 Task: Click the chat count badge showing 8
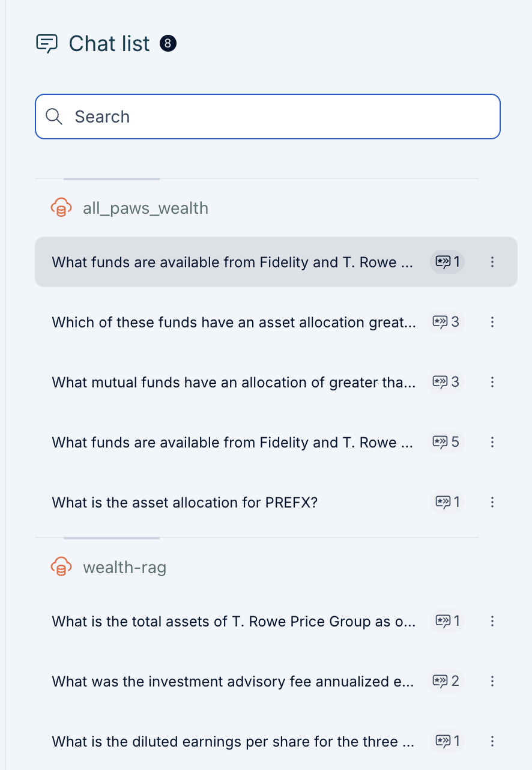pyautogui.click(x=168, y=44)
